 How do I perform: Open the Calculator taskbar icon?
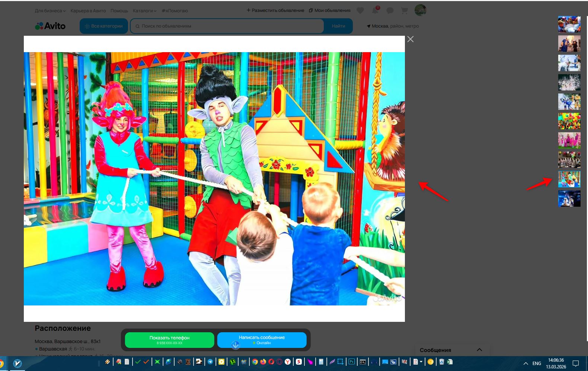point(321,362)
